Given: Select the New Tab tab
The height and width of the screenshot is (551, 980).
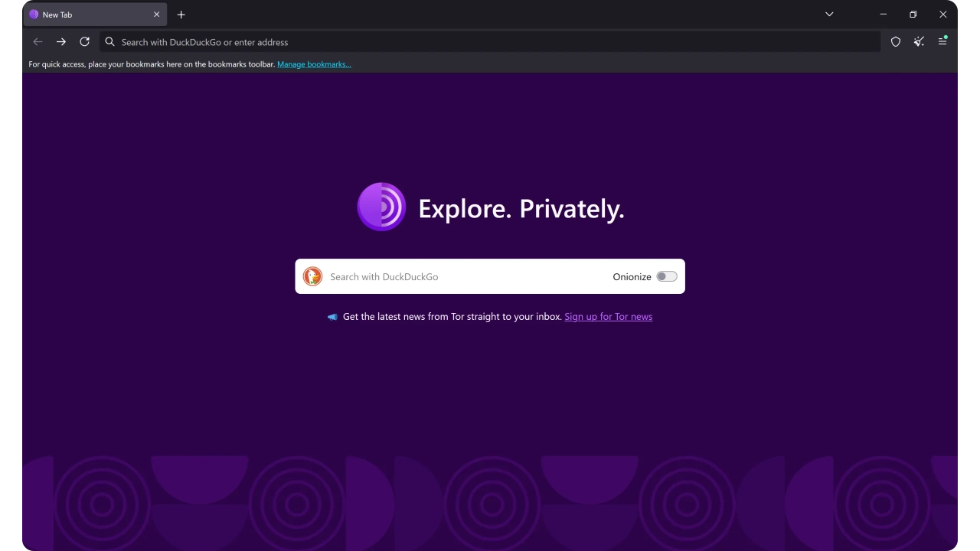Looking at the screenshot, I should (x=84, y=15).
